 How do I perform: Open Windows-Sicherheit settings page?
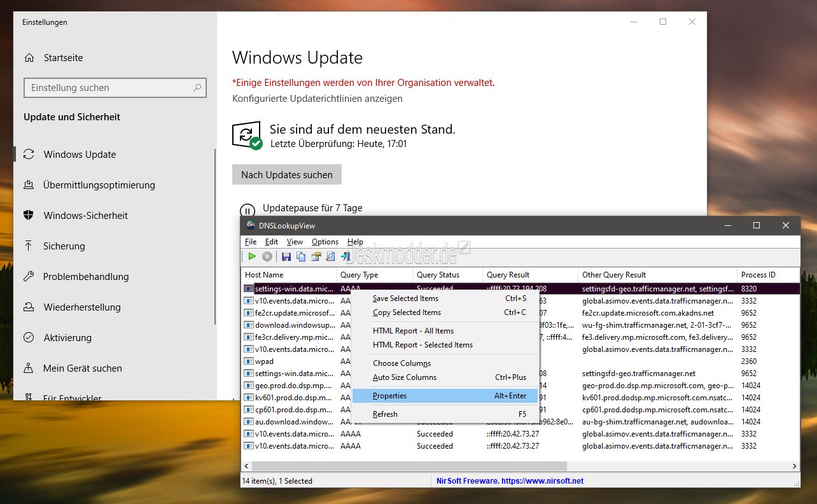[x=85, y=216]
